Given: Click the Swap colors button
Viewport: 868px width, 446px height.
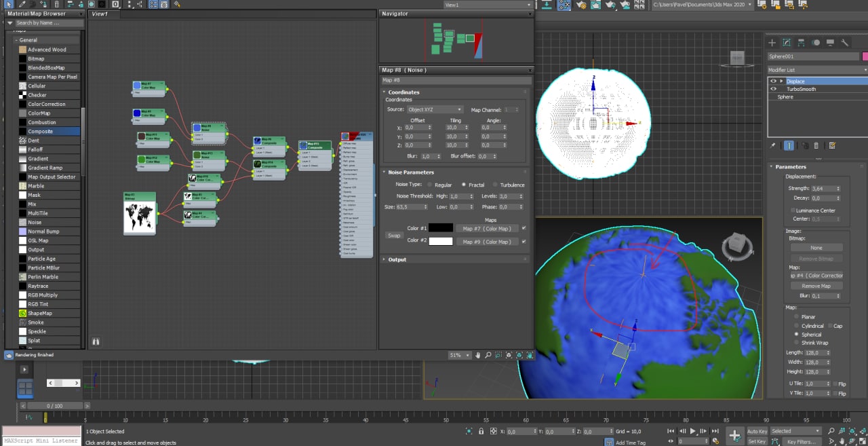Looking at the screenshot, I should 394,236.
